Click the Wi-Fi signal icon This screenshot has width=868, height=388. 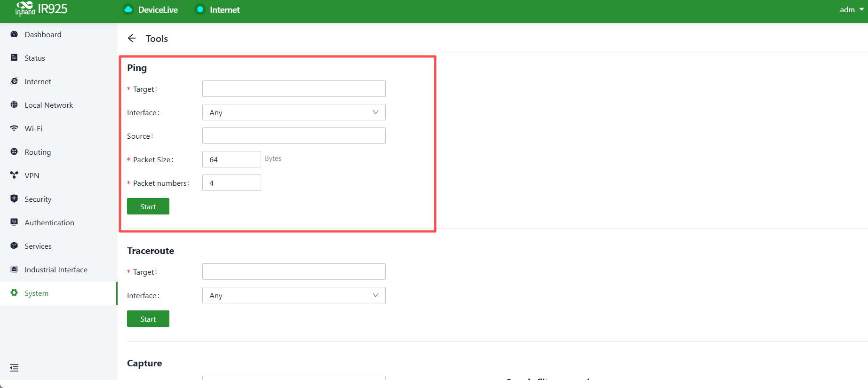pos(14,128)
